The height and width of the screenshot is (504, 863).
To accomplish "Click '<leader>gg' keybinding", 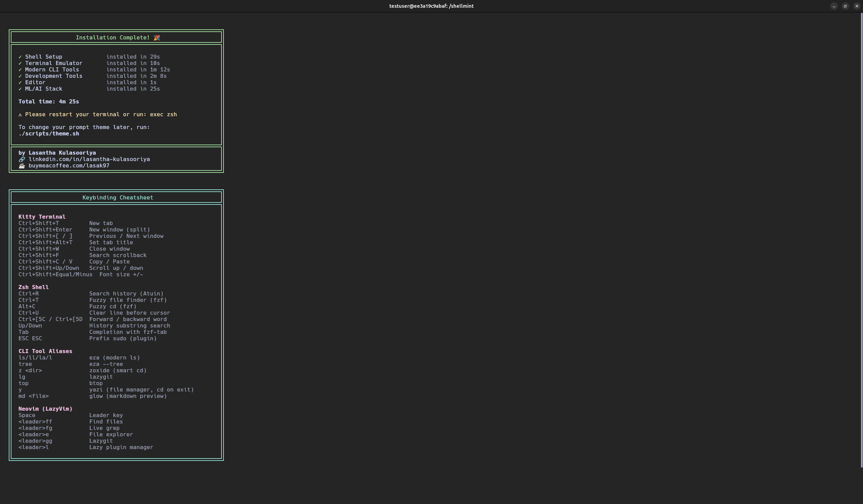I will pos(35,441).
